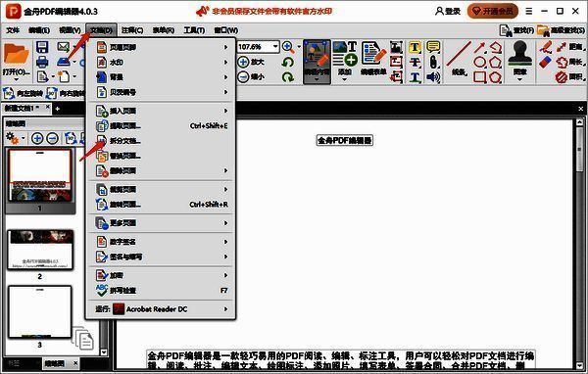
Task: Click the green rotate clockwise icon
Action: point(287,76)
